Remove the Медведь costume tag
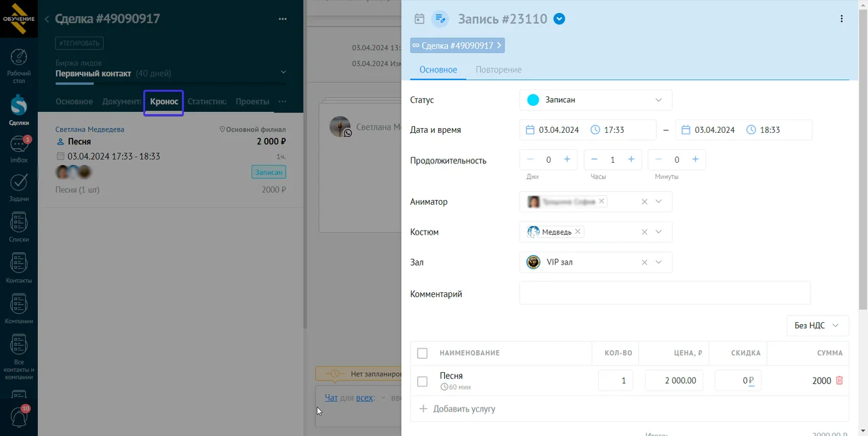This screenshot has width=868, height=436. (578, 232)
